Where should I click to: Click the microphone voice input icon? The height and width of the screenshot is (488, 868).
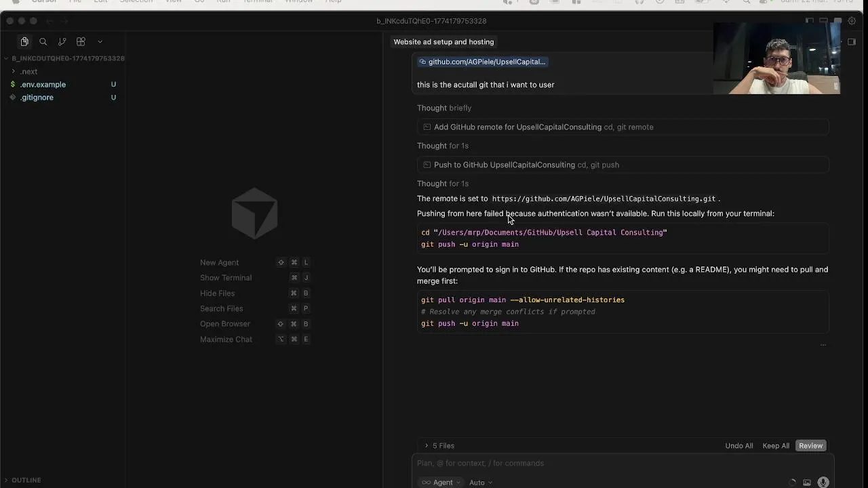pos(823,483)
